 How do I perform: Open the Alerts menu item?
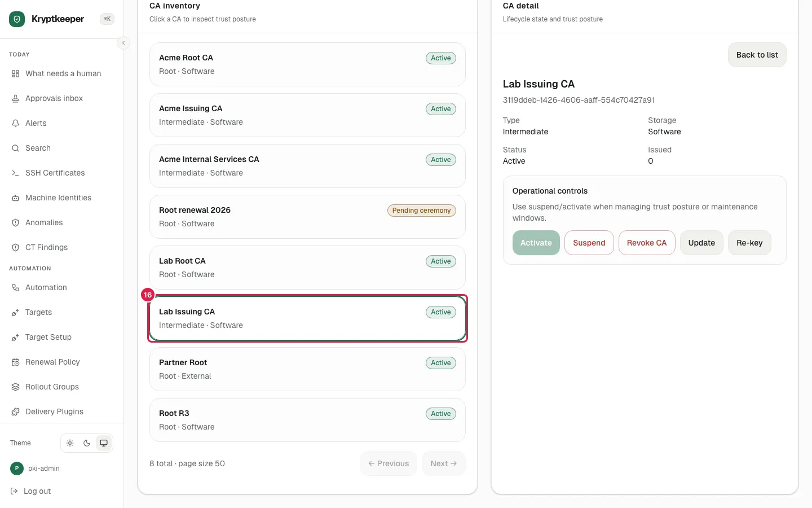click(x=62, y=123)
